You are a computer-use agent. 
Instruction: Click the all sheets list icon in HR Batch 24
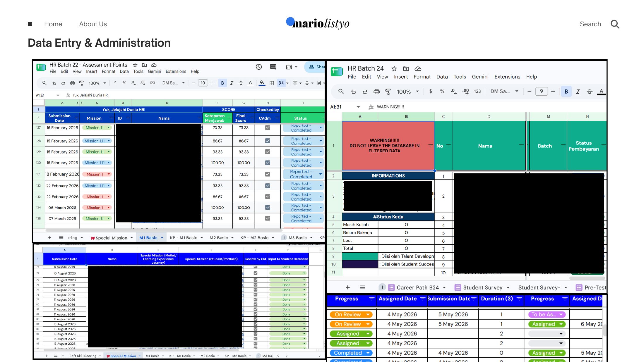362,287
